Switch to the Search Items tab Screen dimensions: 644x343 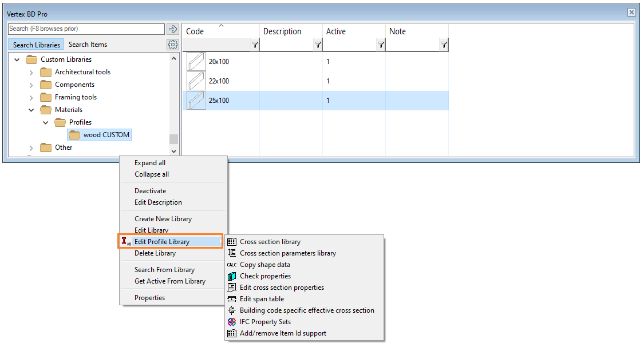pos(88,45)
